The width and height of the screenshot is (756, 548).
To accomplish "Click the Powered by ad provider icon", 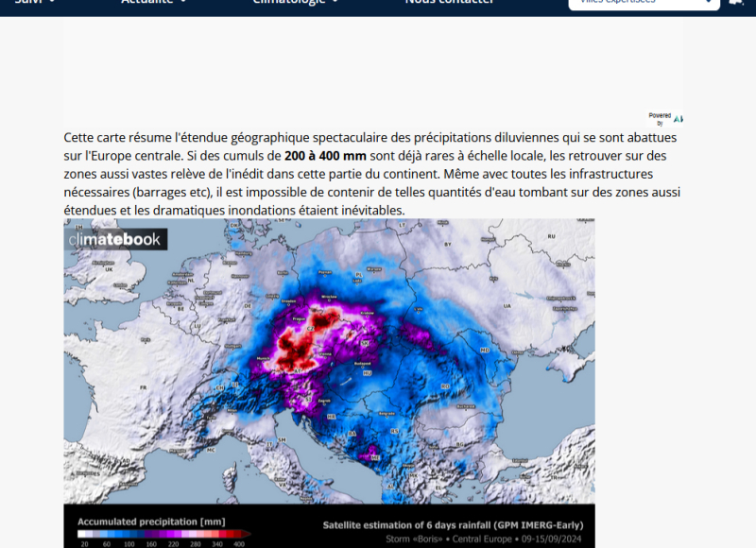I will 678,119.
